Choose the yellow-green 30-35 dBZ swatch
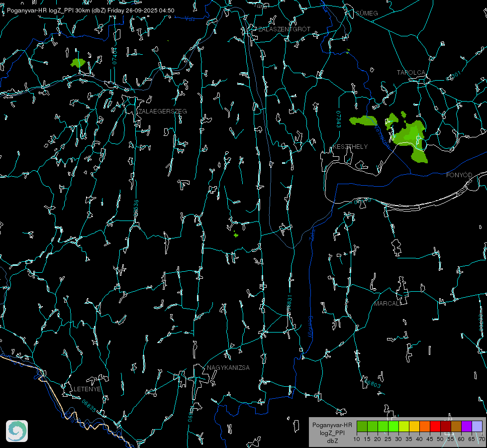 pos(404,426)
